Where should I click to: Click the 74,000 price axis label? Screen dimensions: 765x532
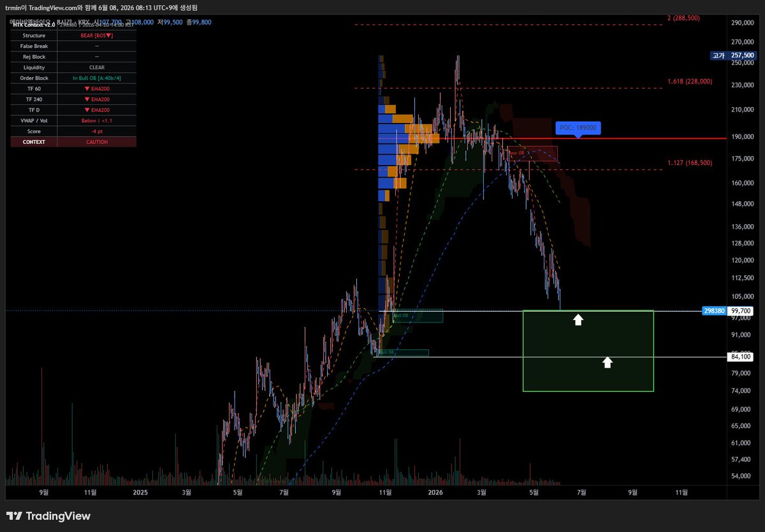pyautogui.click(x=742, y=391)
